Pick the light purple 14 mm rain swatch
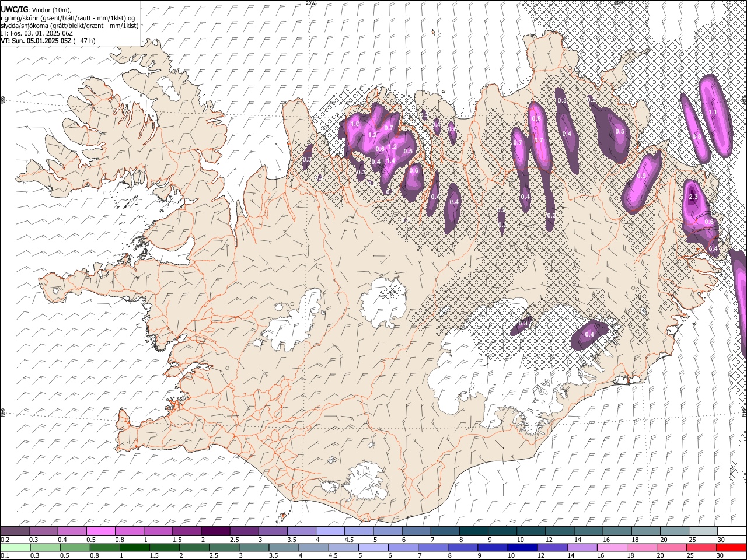The image size is (747, 560). pos(582,547)
